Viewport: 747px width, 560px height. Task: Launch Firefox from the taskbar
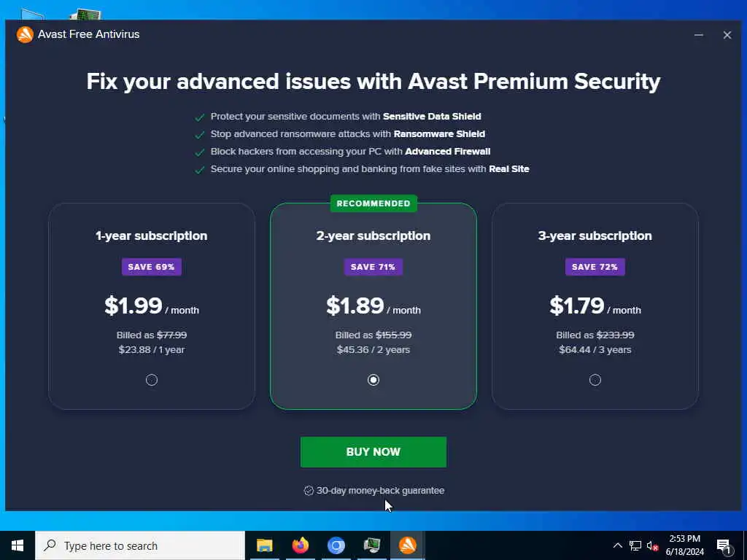point(300,545)
